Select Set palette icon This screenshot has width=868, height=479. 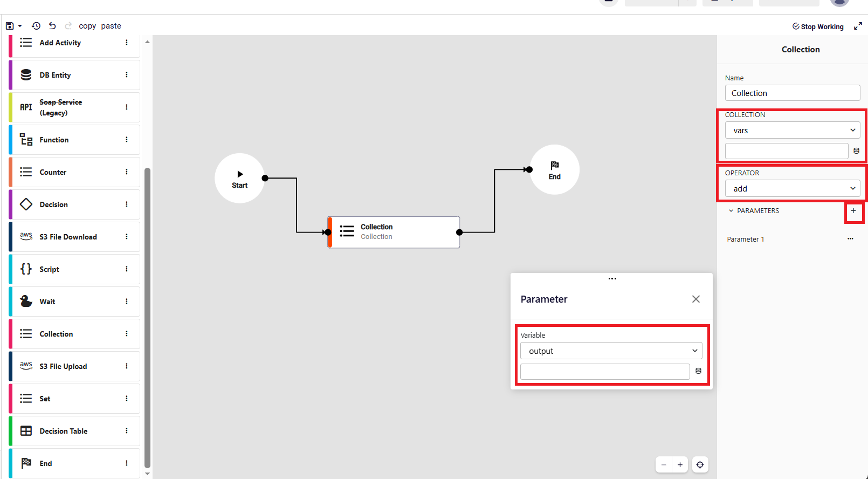coord(26,399)
